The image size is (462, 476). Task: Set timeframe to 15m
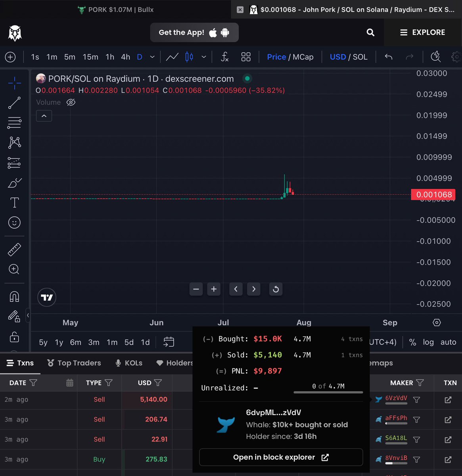(90, 57)
